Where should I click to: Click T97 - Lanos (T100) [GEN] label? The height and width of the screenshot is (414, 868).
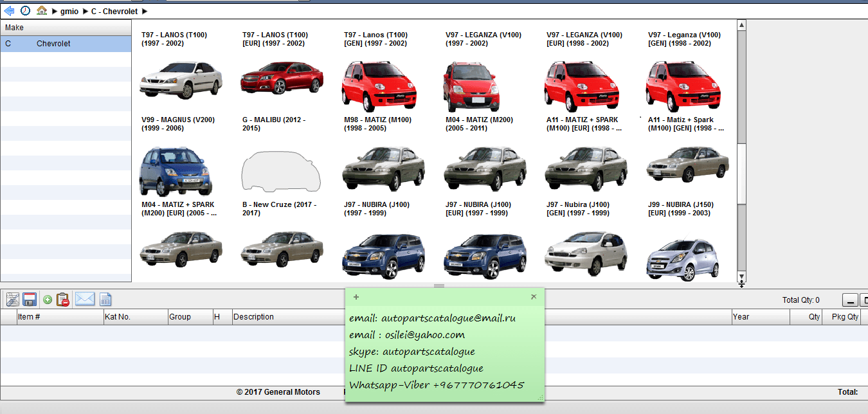[376, 39]
